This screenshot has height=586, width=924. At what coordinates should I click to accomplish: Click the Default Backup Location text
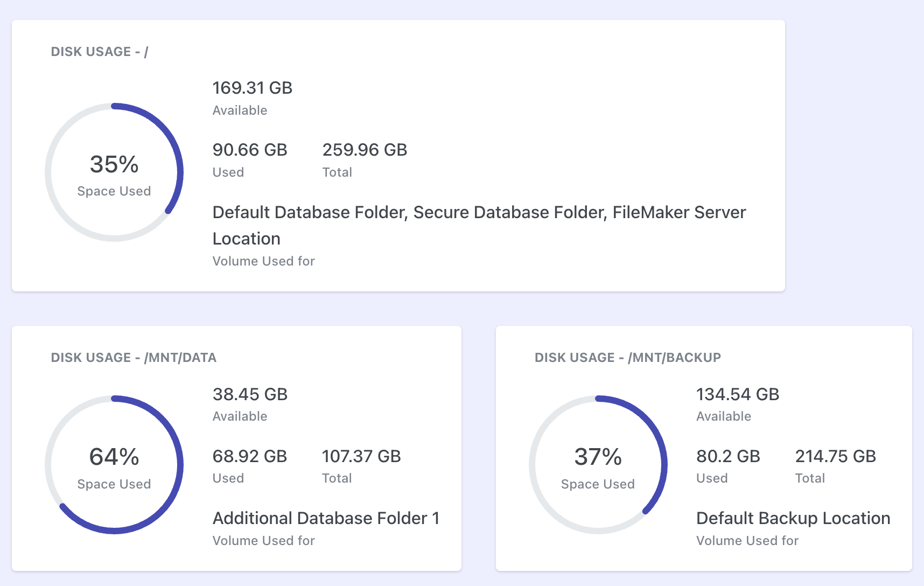(793, 518)
